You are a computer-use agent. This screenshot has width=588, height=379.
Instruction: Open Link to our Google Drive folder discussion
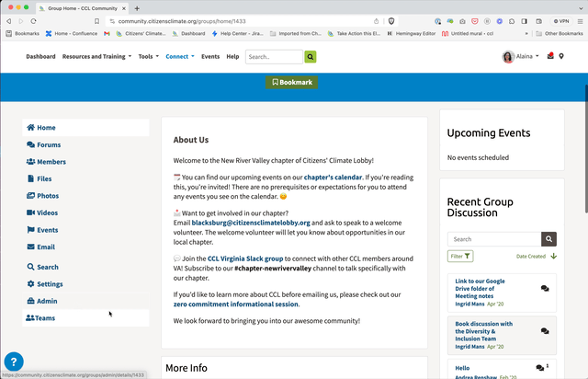tap(480, 289)
